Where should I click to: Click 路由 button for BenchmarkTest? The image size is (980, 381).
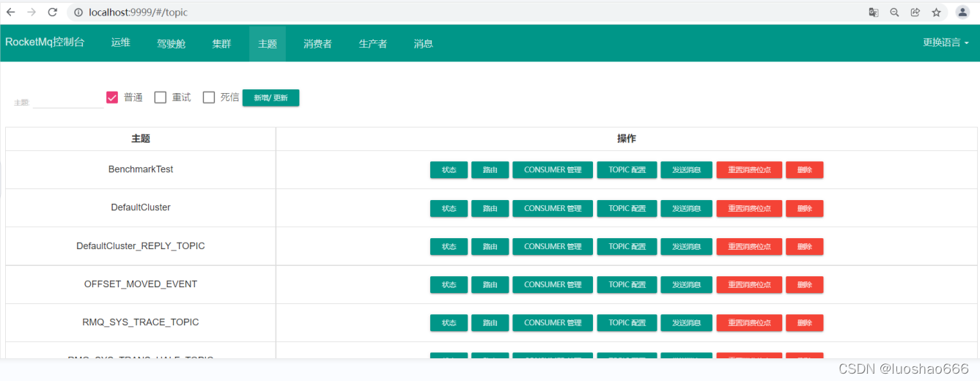click(x=490, y=170)
